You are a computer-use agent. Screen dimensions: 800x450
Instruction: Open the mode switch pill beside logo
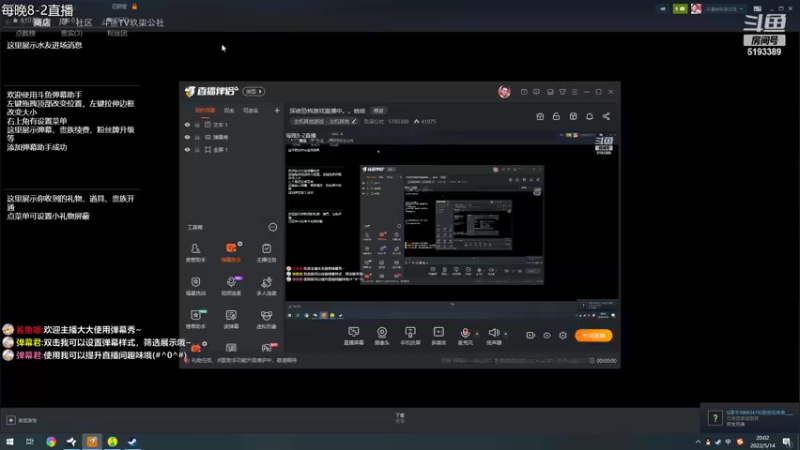click(x=254, y=91)
